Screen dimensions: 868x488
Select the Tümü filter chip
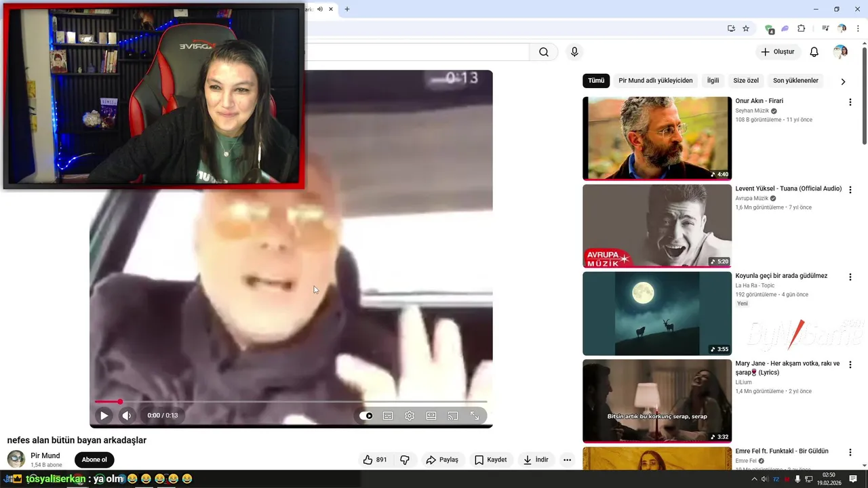[x=596, y=81]
